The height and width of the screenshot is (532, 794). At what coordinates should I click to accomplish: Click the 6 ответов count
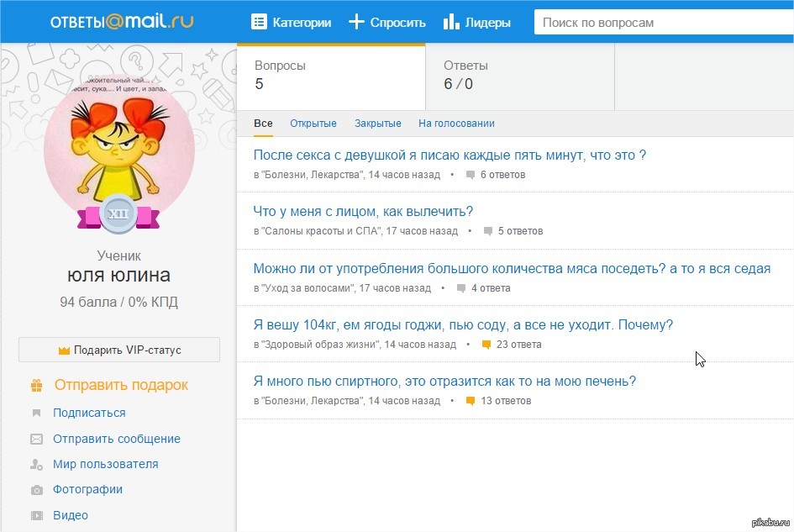pos(502,175)
